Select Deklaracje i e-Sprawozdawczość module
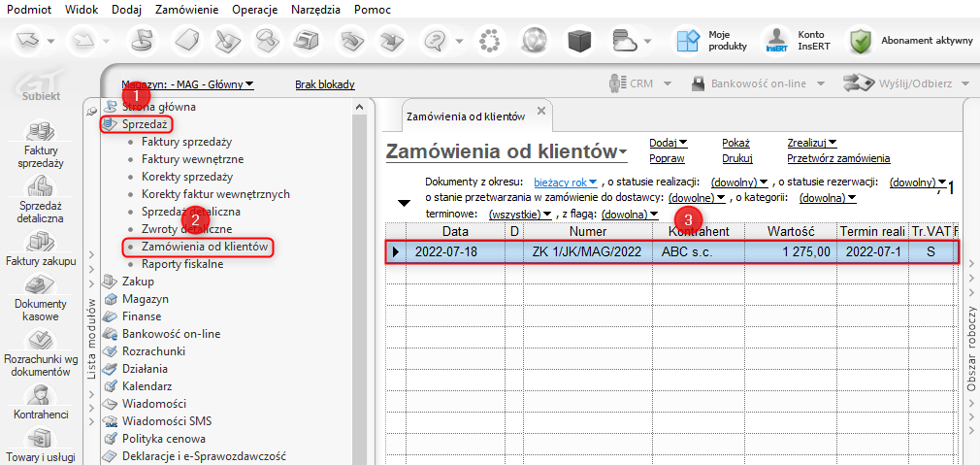The image size is (980, 465). point(204,456)
